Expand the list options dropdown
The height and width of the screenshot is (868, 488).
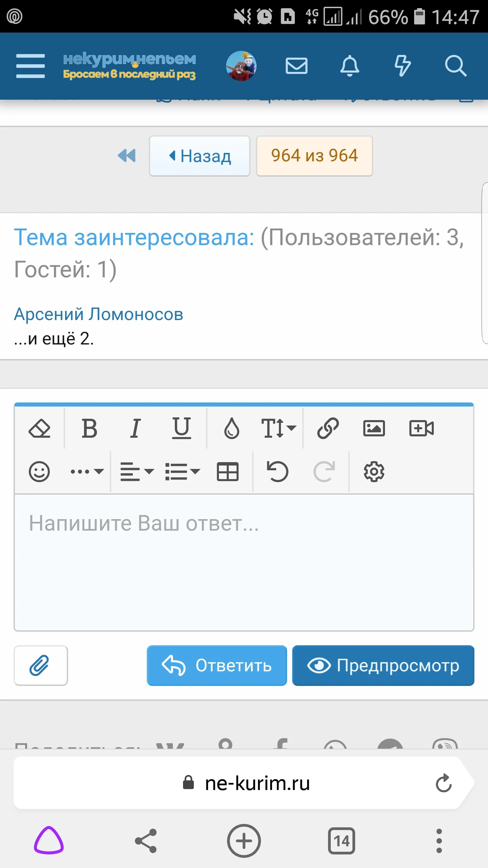pyautogui.click(x=183, y=471)
